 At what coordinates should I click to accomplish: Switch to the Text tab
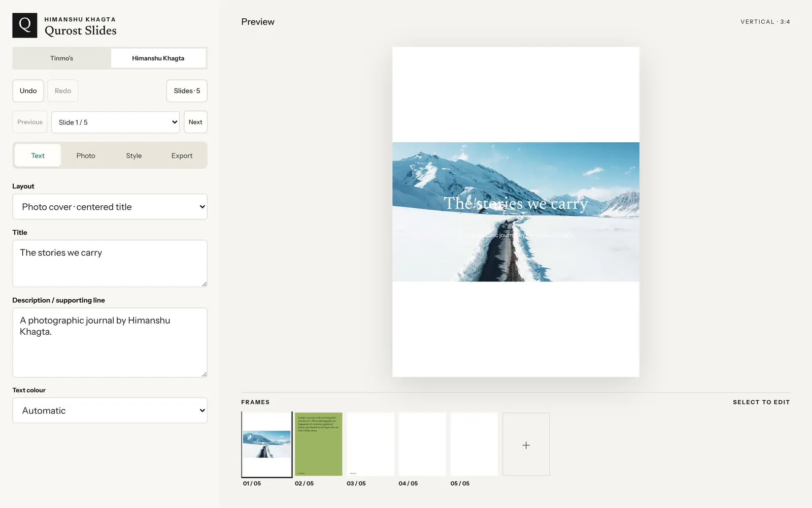(38, 155)
